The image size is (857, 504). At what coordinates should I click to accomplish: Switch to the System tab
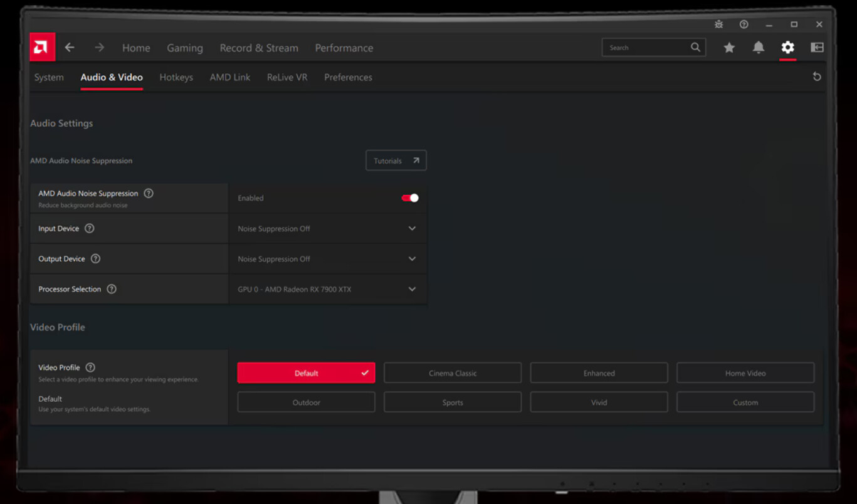[x=49, y=77]
